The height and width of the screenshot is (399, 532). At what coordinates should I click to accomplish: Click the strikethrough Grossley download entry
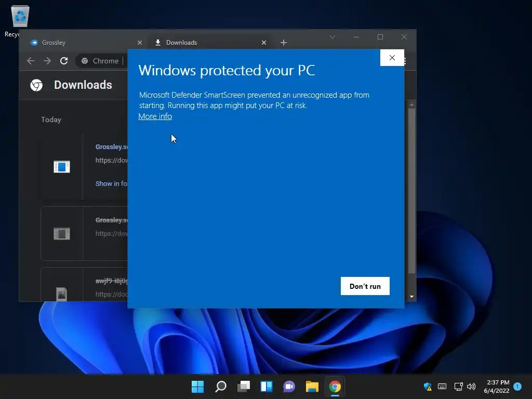[x=112, y=220]
